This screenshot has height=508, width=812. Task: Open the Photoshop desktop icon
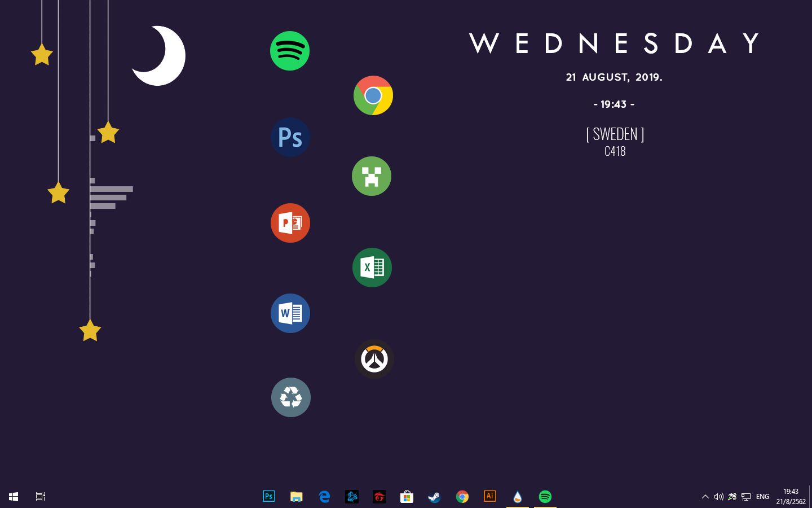tap(290, 137)
